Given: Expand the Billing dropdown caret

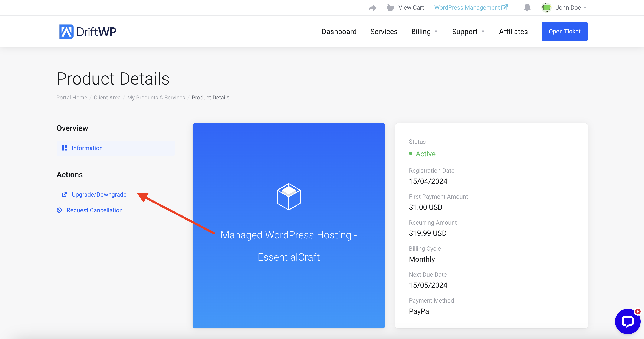Looking at the screenshot, I should [436, 32].
